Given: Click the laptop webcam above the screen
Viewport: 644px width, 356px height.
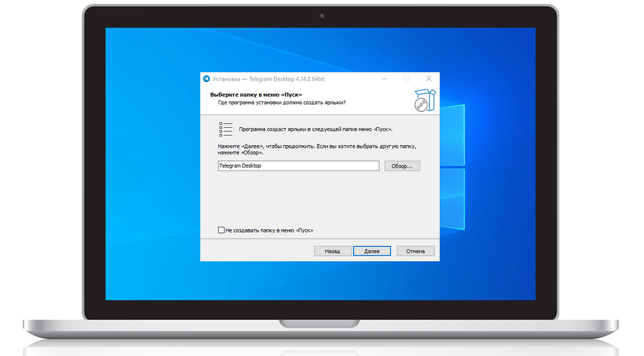Looking at the screenshot, I should tap(322, 15).
